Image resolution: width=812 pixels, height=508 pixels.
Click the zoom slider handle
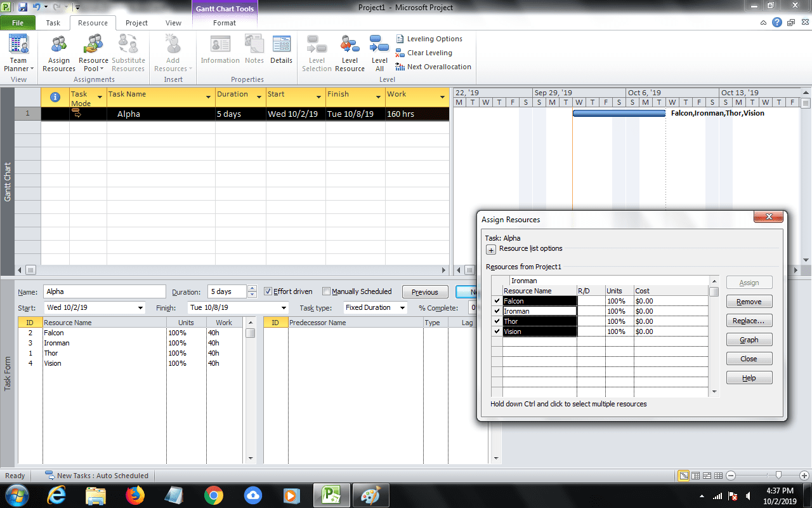tap(778, 476)
